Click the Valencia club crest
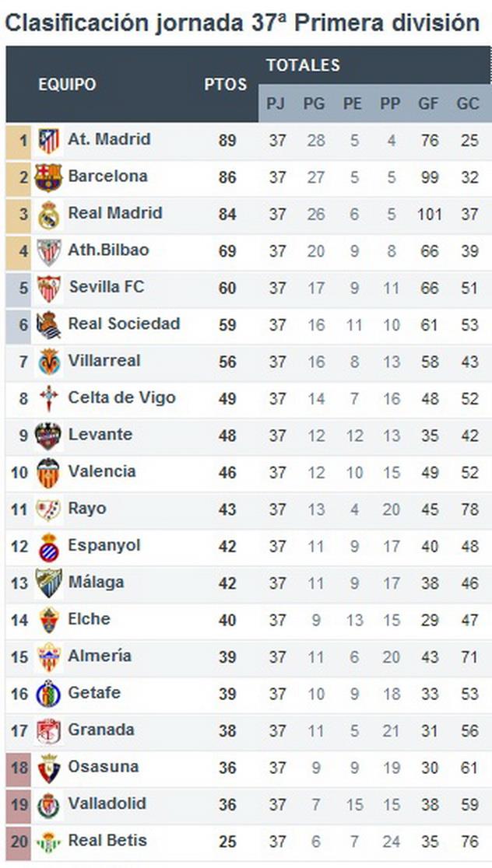 click(x=48, y=473)
